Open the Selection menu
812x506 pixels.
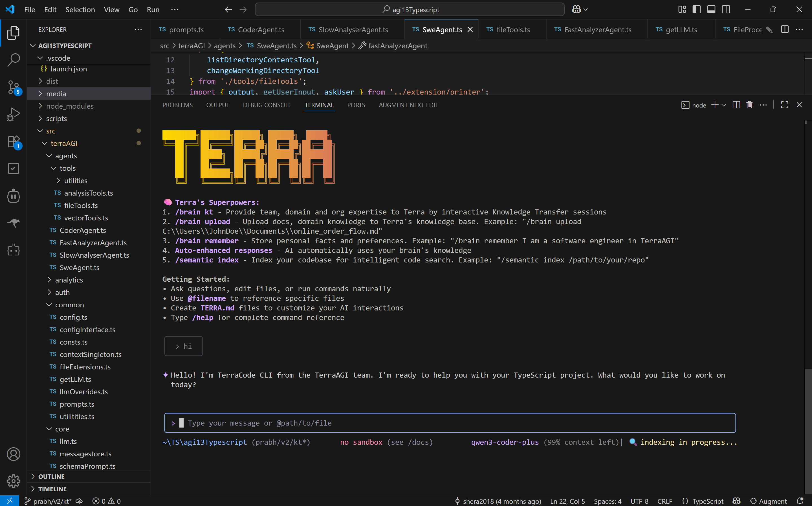pos(80,9)
